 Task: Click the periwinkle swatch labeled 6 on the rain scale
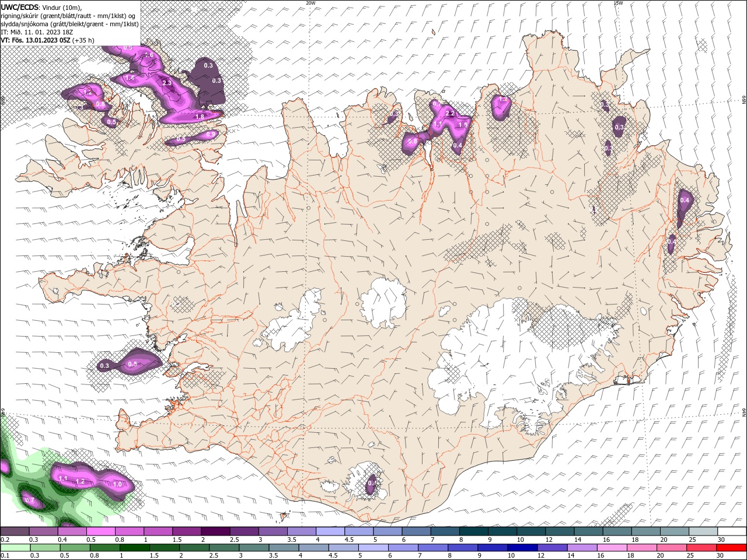(403, 548)
